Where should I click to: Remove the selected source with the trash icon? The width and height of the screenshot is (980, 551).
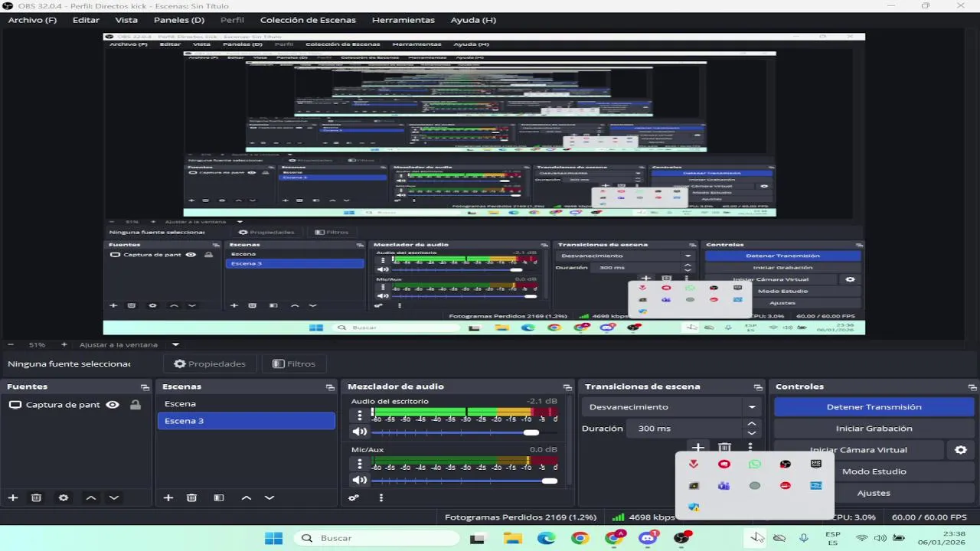[x=36, y=497]
